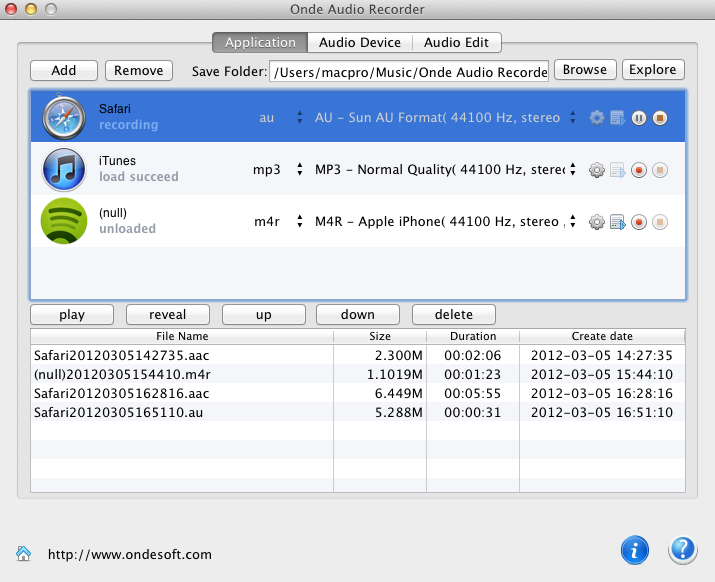Click the stop button in iTunes row
This screenshot has width=715, height=582.
click(x=660, y=170)
